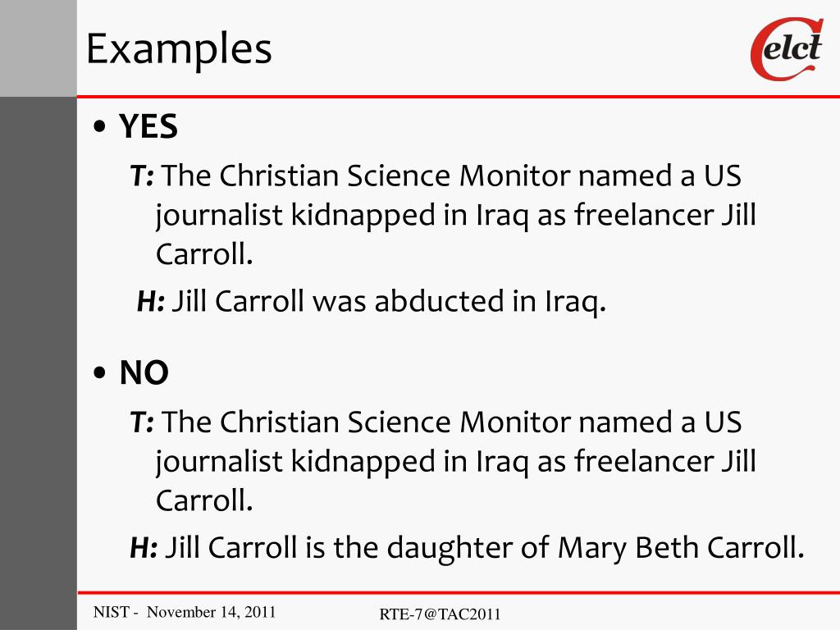Select the "YES" bullet heading
The image size is (840, 630).
click(148, 127)
